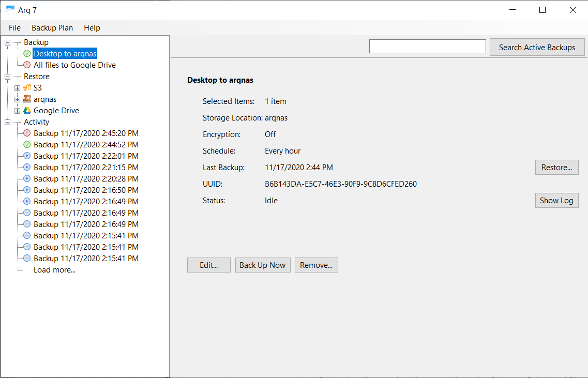
Task: Expand the arqnas restore node
Action: (x=17, y=99)
